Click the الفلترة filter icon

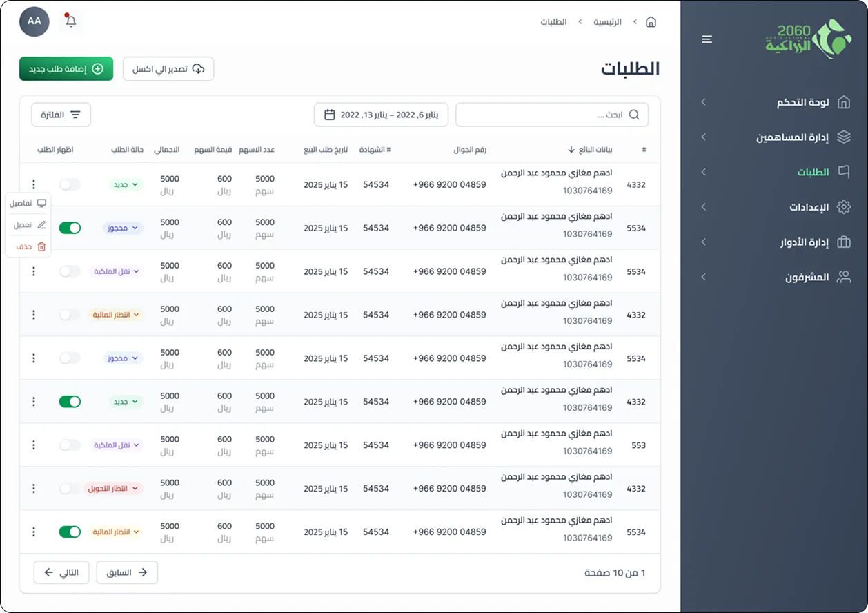pos(77,115)
